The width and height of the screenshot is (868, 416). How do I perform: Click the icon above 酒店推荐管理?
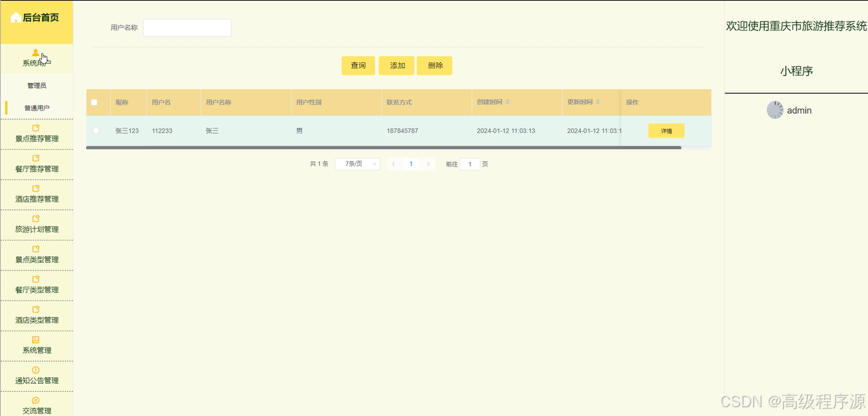pos(36,188)
